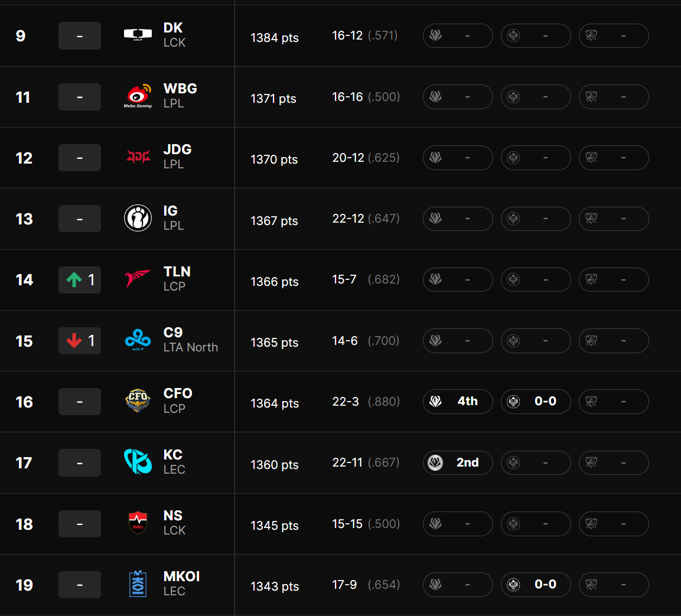Select the MKOI team name
Image resolution: width=681 pixels, height=616 pixels.
(181, 576)
